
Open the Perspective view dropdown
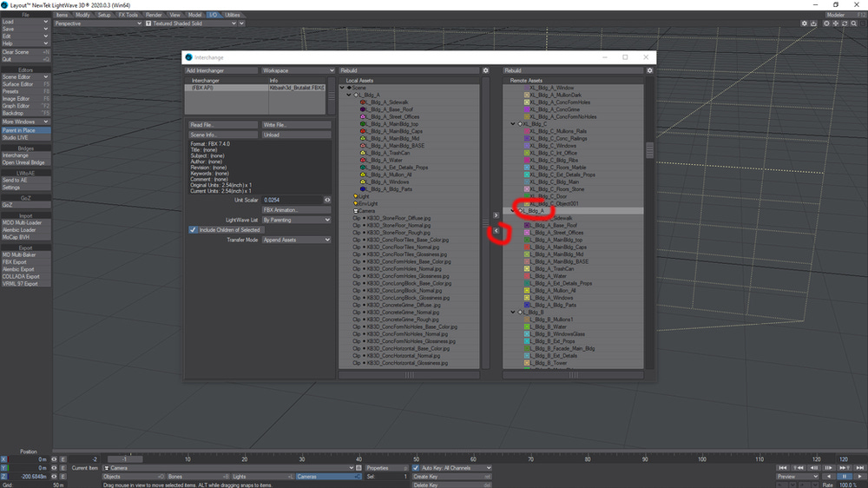point(98,23)
